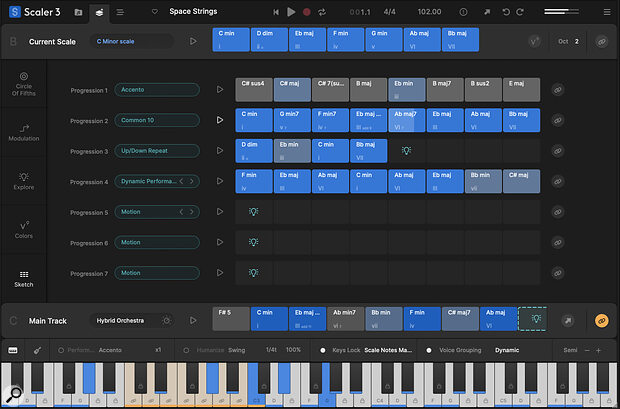Open the preset browser folder icon
This screenshot has height=409, width=620.
tap(78, 12)
